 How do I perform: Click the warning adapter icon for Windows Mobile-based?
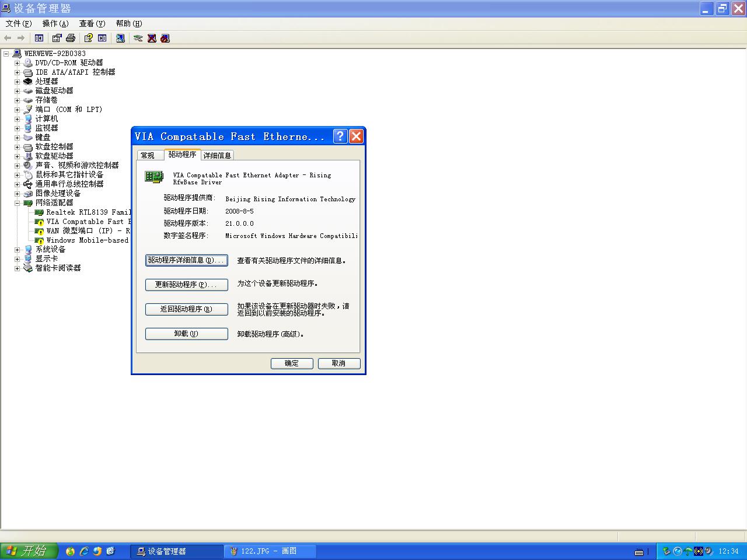(39, 240)
